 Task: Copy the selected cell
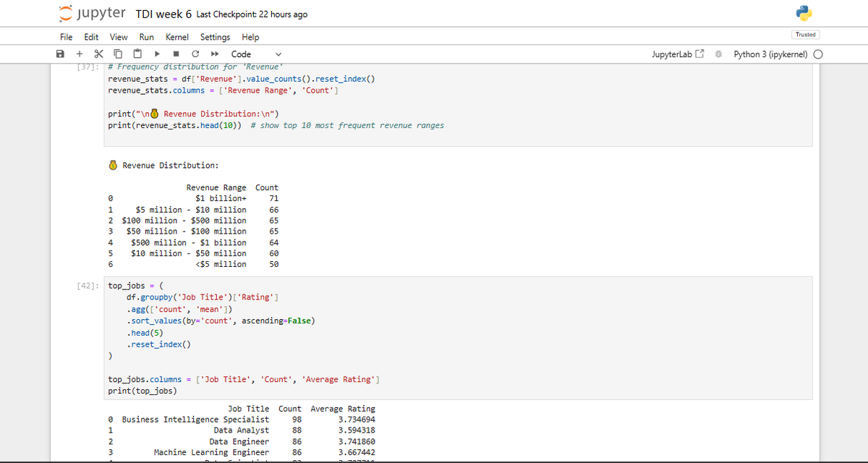tap(117, 54)
